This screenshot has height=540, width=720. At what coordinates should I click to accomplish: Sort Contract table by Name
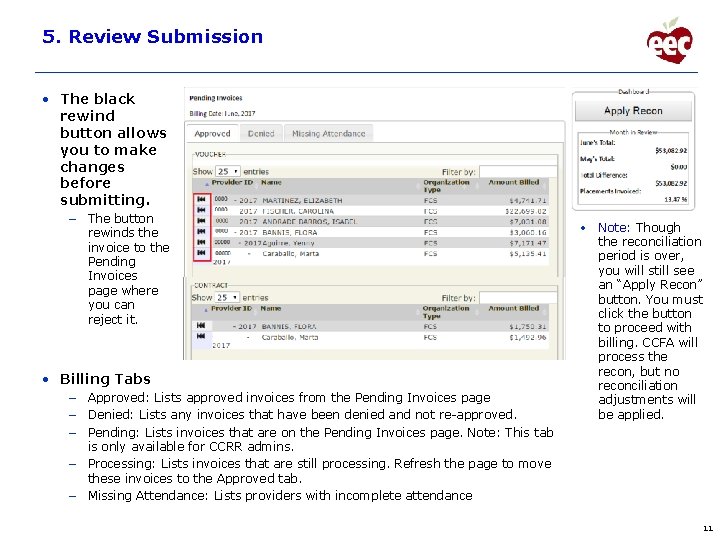pyautogui.click(x=271, y=309)
